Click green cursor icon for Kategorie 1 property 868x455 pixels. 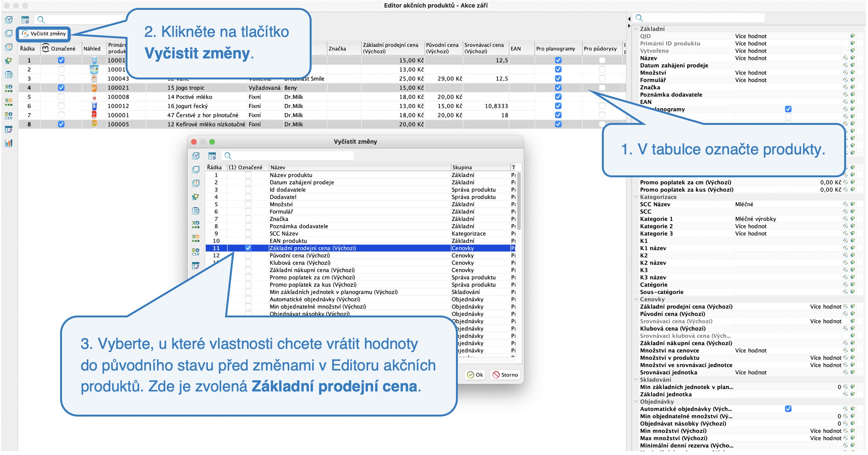tap(852, 219)
